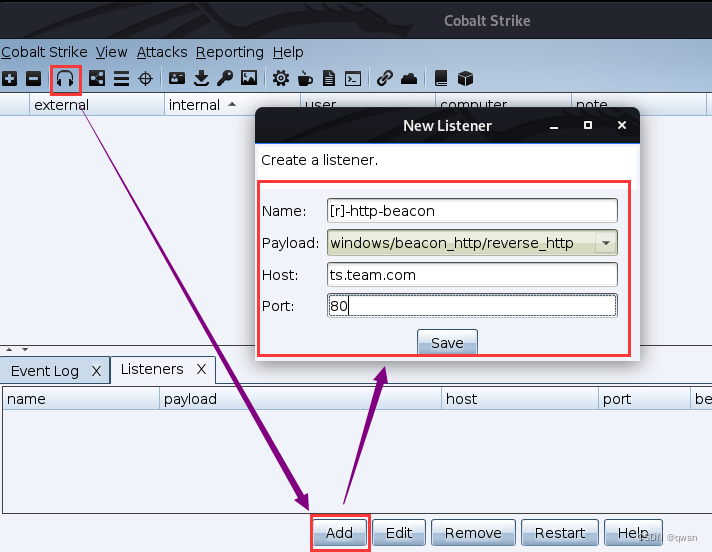Click the Host input field
This screenshot has height=552, width=712.
click(x=472, y=275)
